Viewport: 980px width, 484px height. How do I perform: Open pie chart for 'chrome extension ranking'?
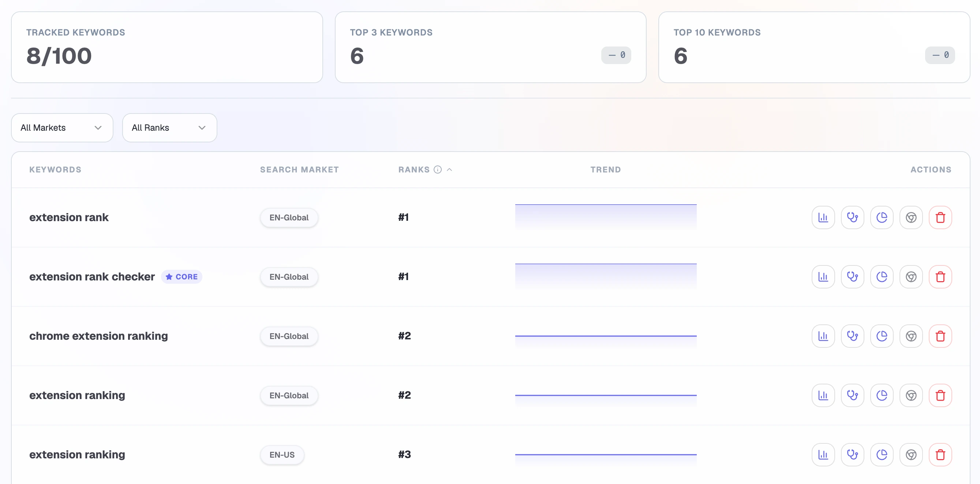(882, 336)
